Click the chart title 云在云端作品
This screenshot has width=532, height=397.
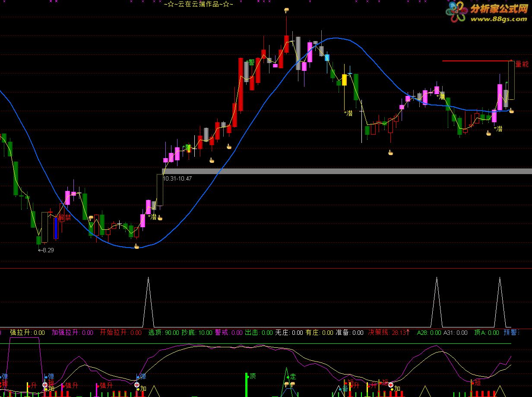click(199, 4)
